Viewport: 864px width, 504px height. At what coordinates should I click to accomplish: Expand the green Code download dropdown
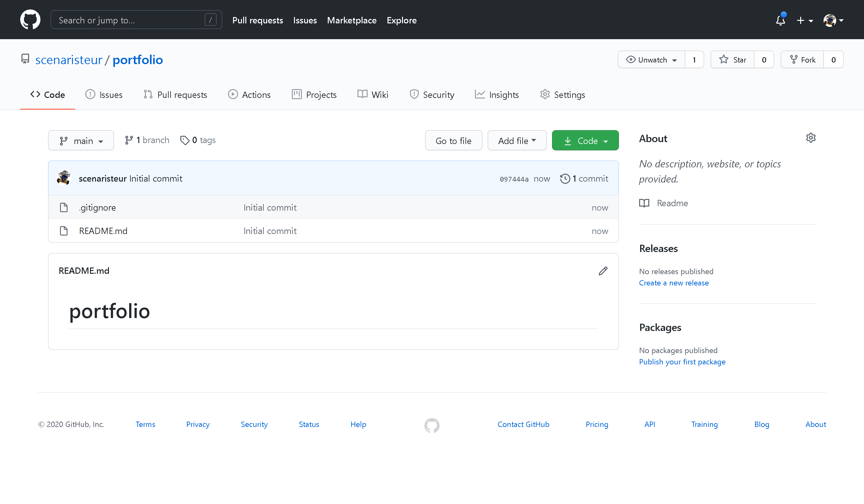(x=585, y=140)
